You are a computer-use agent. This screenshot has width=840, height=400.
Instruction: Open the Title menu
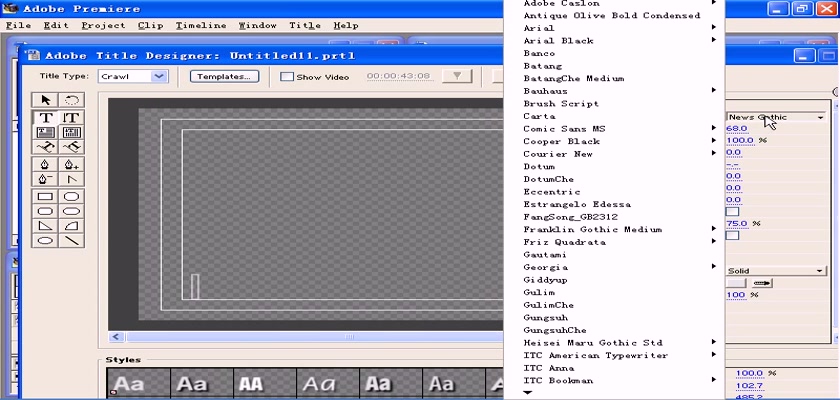pyautogui.click(x=305, y=25)
